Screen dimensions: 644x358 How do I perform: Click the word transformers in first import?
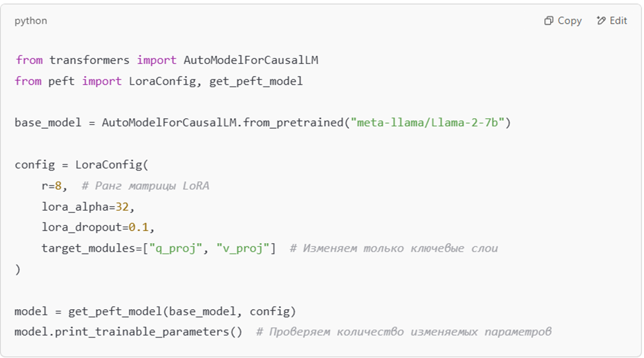click(89, 60)
